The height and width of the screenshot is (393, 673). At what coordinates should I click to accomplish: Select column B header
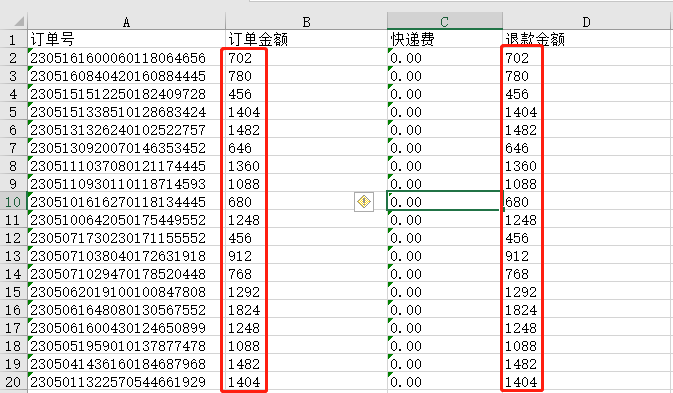[x=306, y=22]
